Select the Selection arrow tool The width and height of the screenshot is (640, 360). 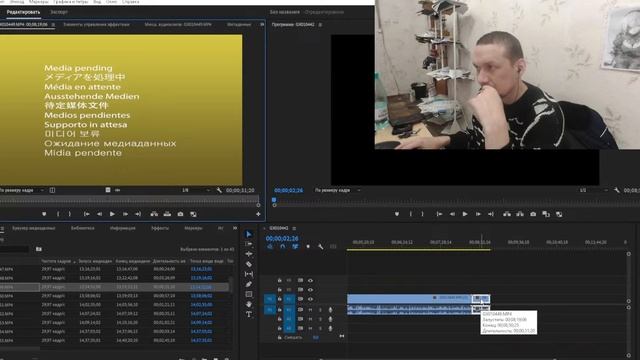click(x=249, y=234)
